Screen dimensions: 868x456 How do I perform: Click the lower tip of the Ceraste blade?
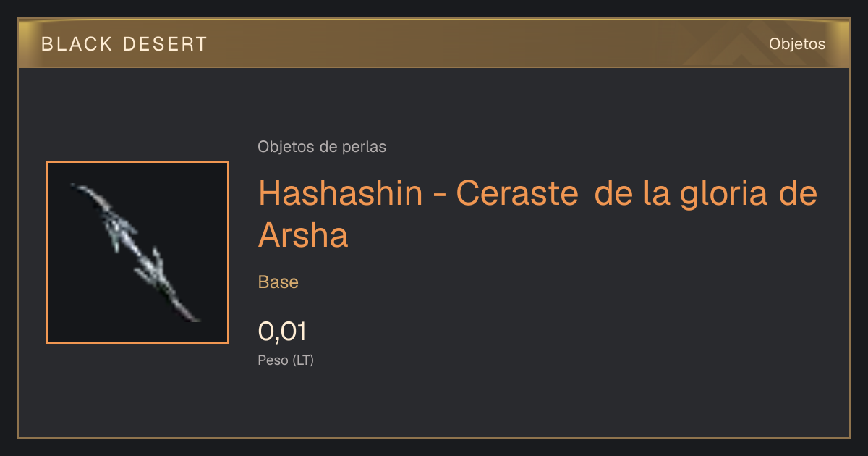click(x=196, y=319)
